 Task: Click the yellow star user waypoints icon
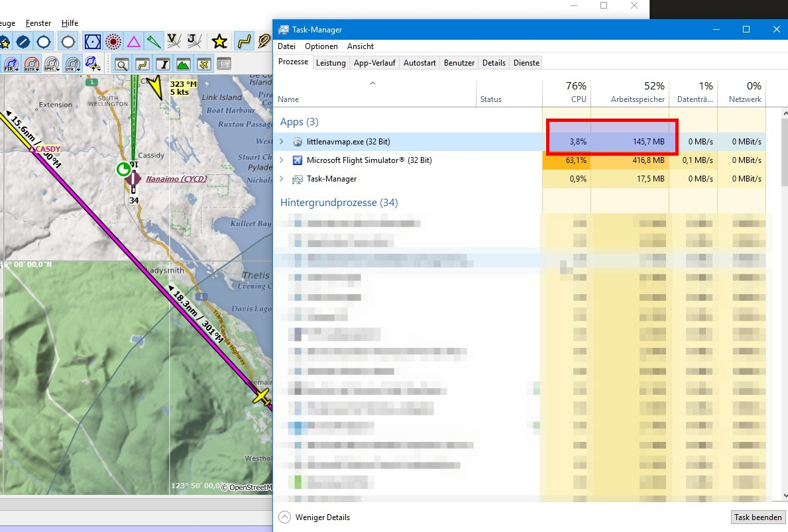pyautogui.click(x=219, y=41)
